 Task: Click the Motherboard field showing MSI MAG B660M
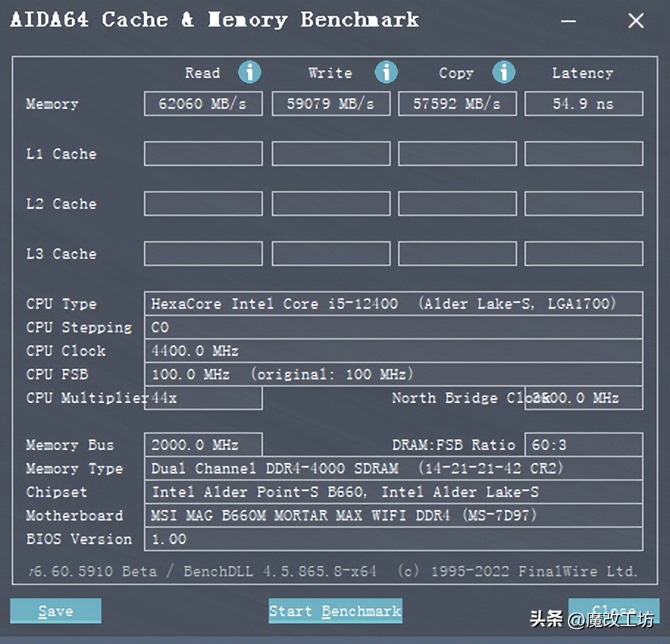393,515
